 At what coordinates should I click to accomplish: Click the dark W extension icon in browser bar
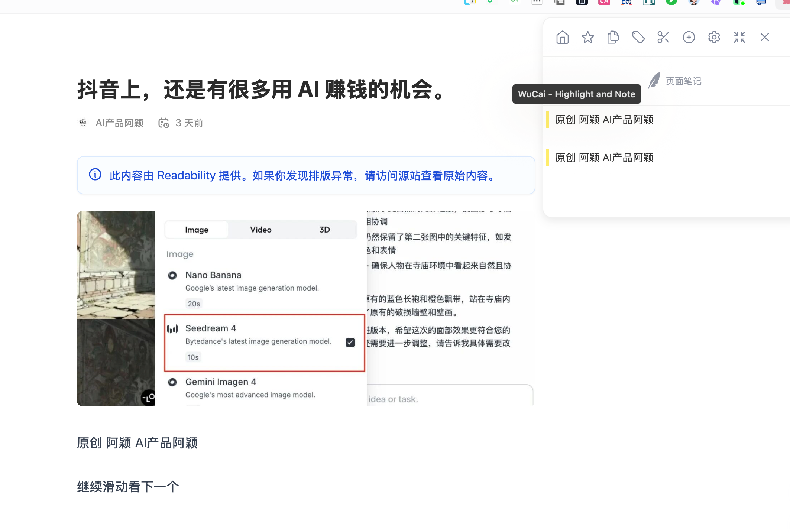pos(582,2)
